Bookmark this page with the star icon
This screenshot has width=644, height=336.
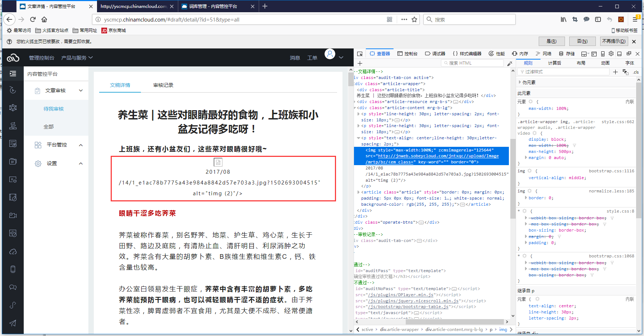click(x=414, y=20)
